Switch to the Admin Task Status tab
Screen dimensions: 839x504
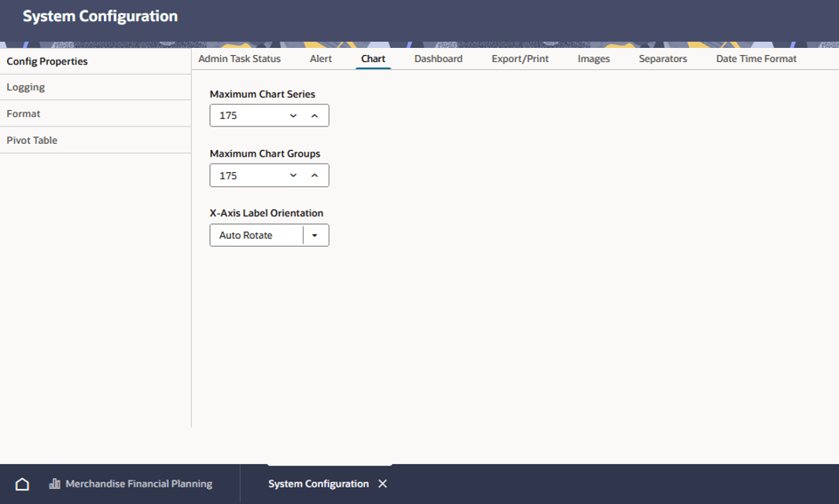[x=239, y=59]
